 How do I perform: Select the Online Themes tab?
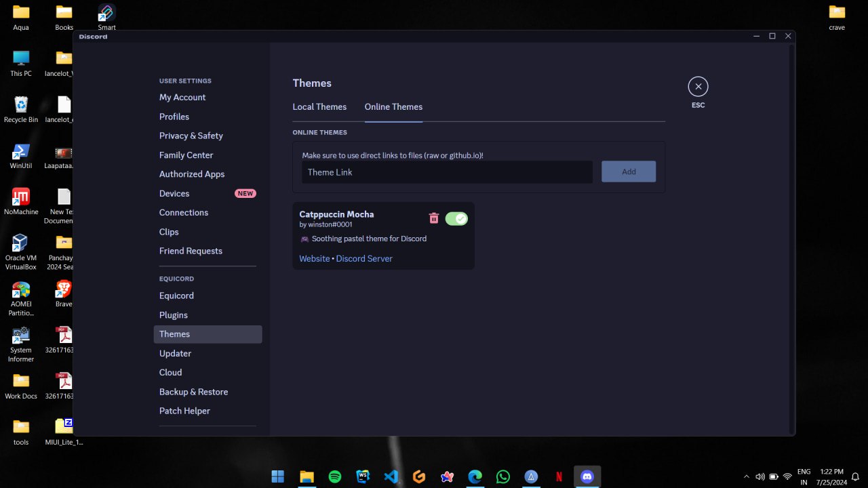(393, 107)
